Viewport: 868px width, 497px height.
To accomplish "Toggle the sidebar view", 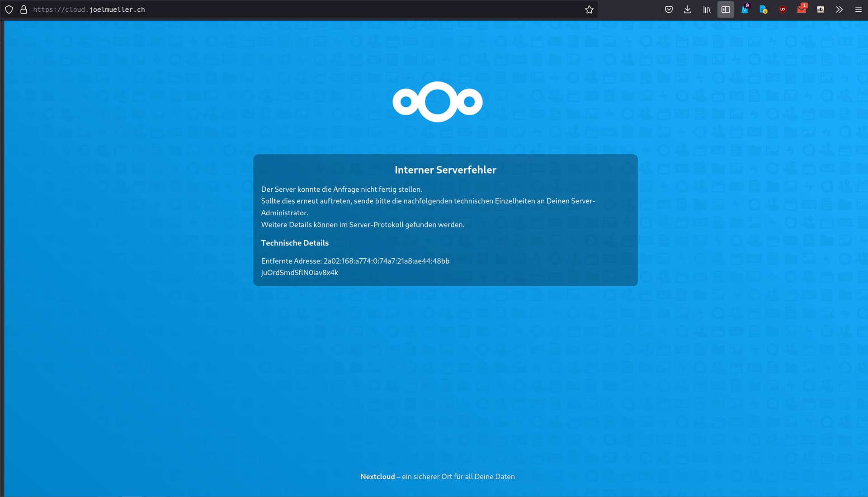I will [x=726, y=9].
